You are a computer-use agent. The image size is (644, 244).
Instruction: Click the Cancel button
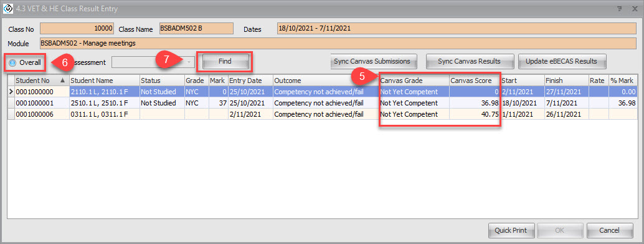tap(610, 230)
